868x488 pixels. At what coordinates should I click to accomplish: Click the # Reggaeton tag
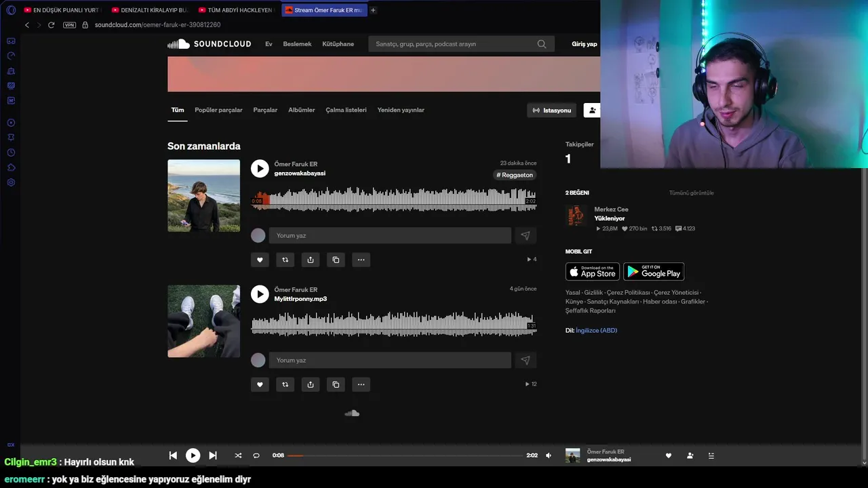pyautogui.click(x=515, y=175)
